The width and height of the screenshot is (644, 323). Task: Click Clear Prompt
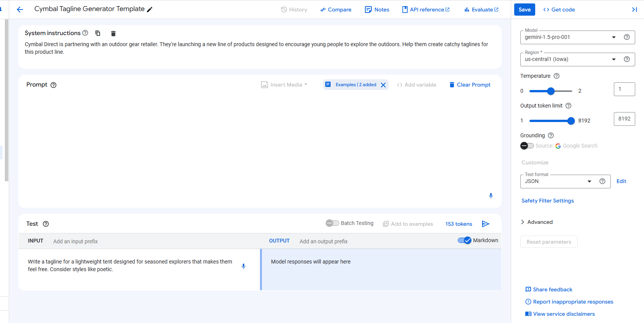click(470, 85)
